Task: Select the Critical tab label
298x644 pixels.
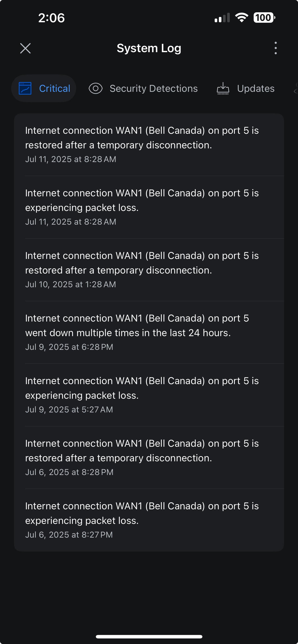Action: coord(55,89)
